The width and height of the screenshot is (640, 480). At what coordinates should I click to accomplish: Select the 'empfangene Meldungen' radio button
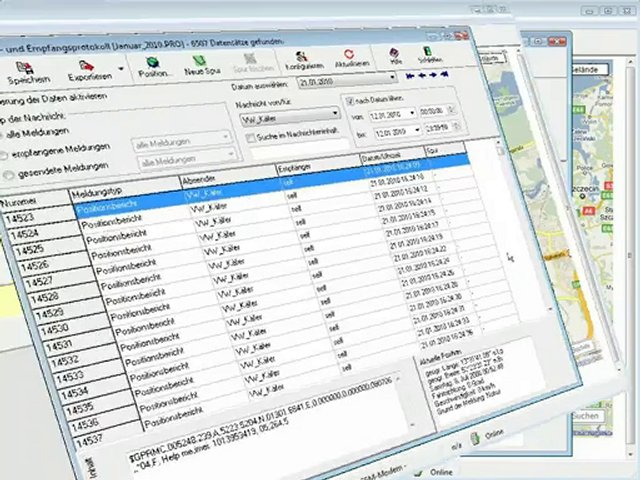coord(5,155)
